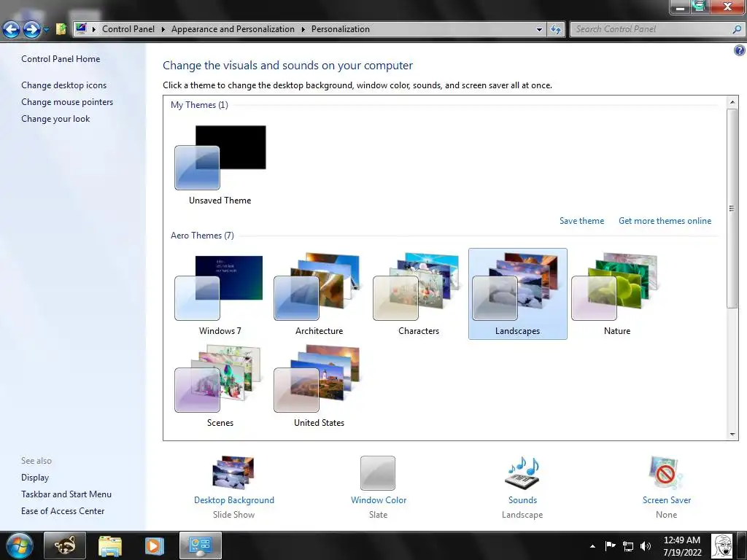Viewport: 747px width, 560px height.
Task: Click the theme list scroll up arrow
Action: tap(732, 102)
